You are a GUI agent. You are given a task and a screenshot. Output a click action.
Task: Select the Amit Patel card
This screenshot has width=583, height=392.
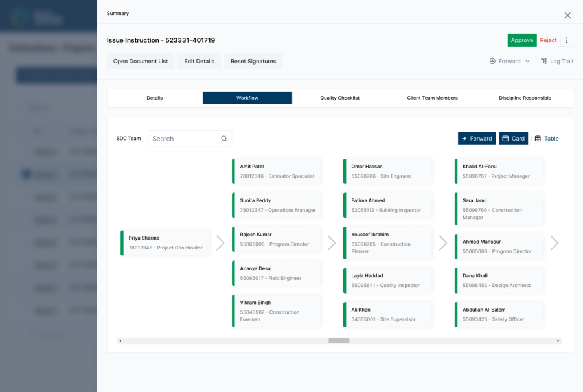coord(276,171)
